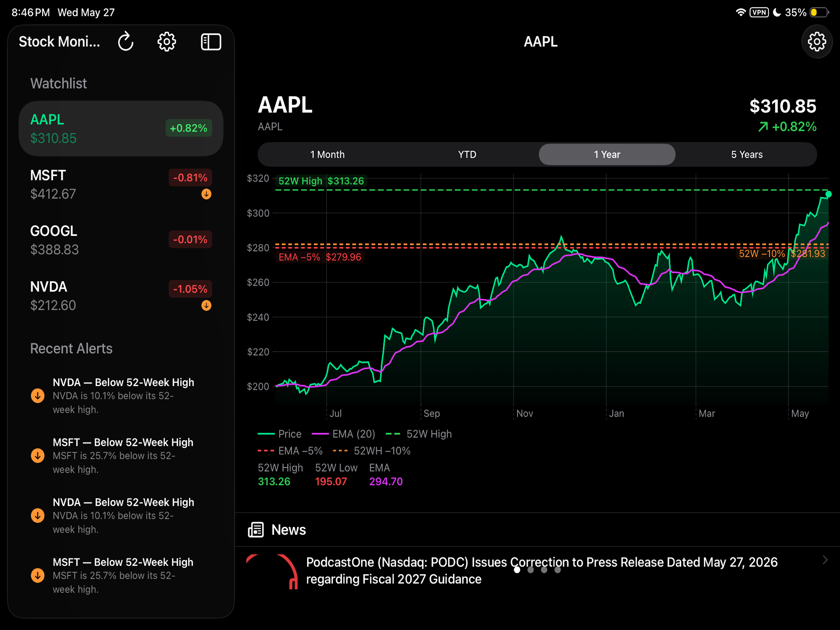
Task: Tap the 52W –10% $281.93 chart label
Action: pyautogui.click(x=782, y=254)
